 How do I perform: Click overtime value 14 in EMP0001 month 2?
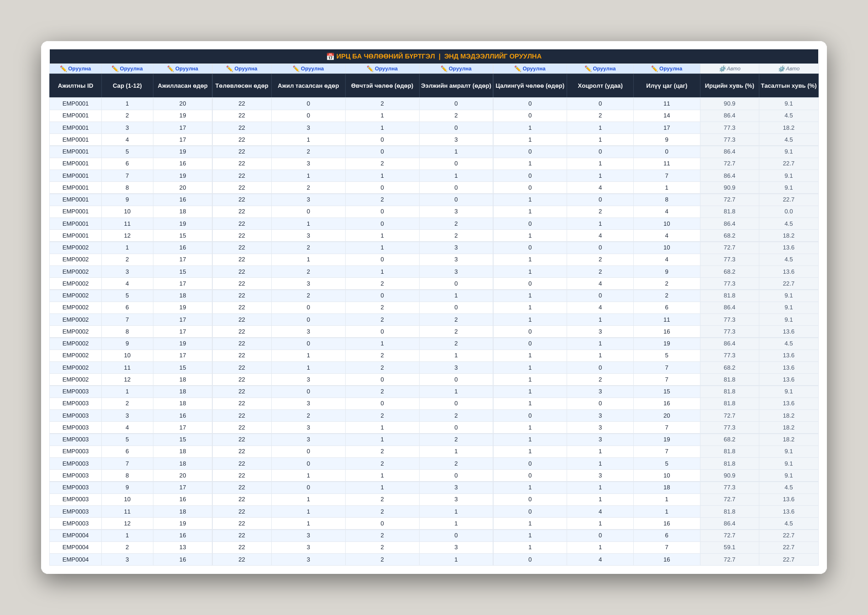[x=667, y=116]
